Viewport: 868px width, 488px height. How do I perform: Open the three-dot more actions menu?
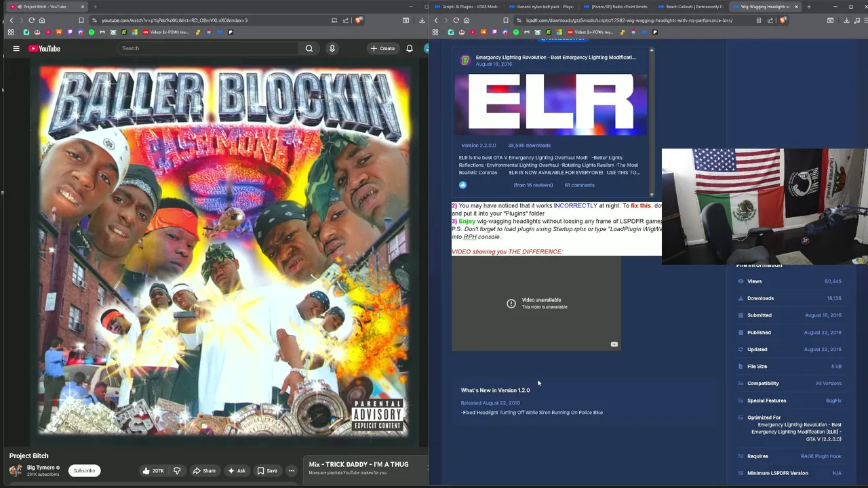(292, 470)
